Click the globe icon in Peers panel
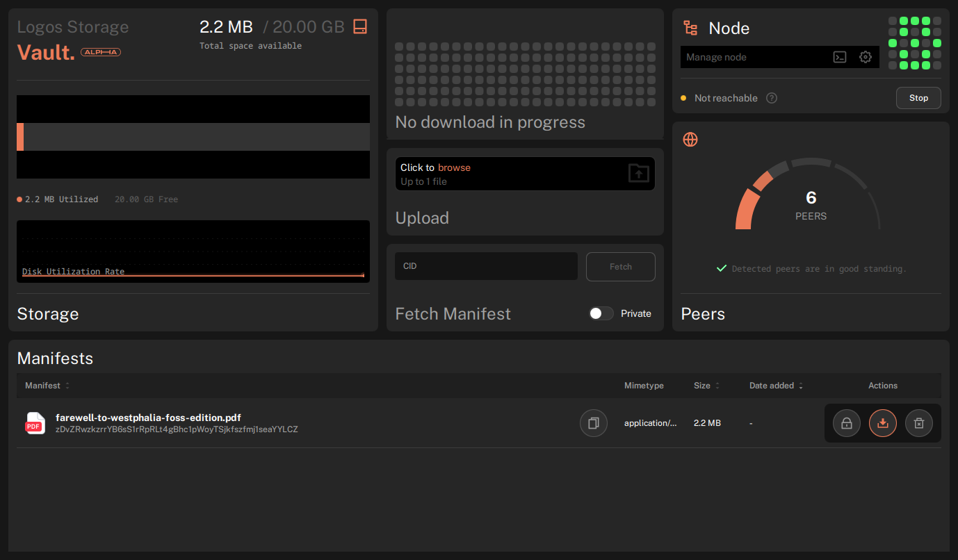The height and width of the screenshot is (560, 958). pyautogui.click(x=690, y=140)
